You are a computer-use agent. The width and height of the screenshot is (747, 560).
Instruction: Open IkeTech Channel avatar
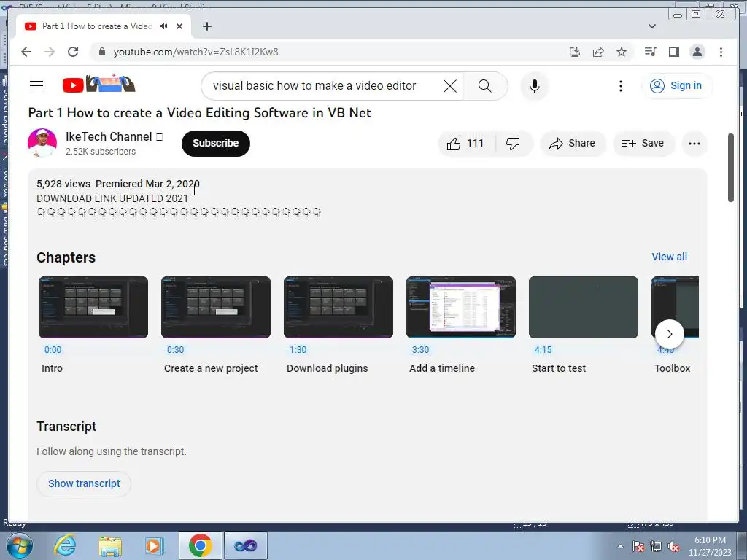coord(42,143)
